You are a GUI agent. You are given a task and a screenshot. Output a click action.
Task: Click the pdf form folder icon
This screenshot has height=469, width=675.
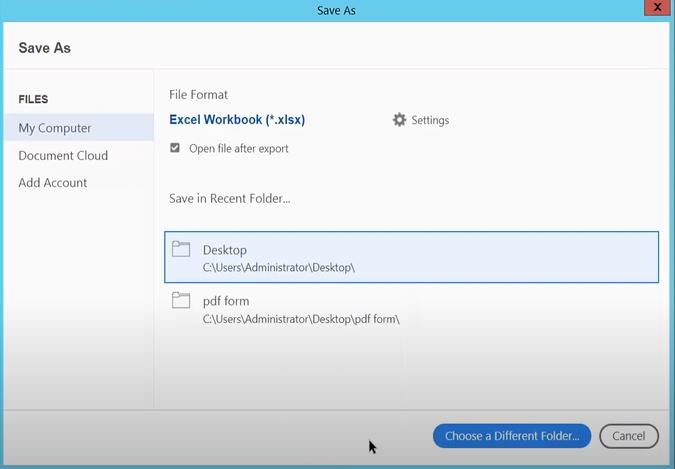coord(181,300)
